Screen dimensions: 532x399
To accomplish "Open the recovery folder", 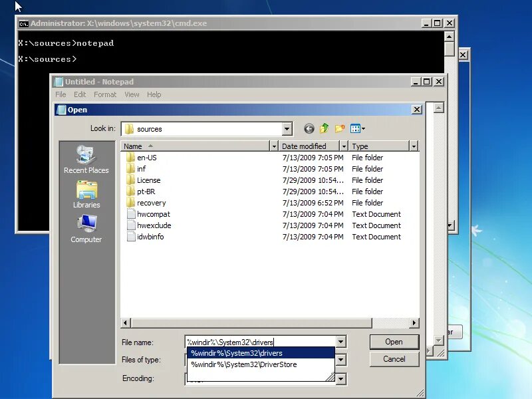I will coord(151,202).
